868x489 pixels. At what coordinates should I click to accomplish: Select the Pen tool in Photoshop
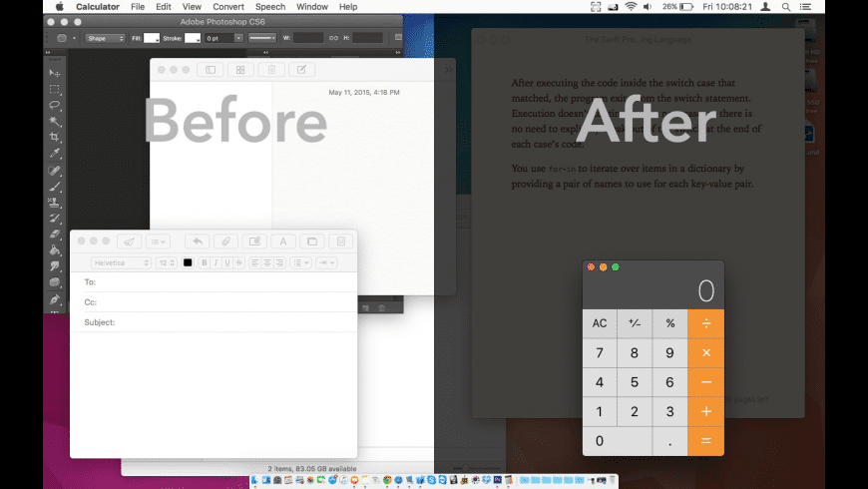click(x=54, y=299)
